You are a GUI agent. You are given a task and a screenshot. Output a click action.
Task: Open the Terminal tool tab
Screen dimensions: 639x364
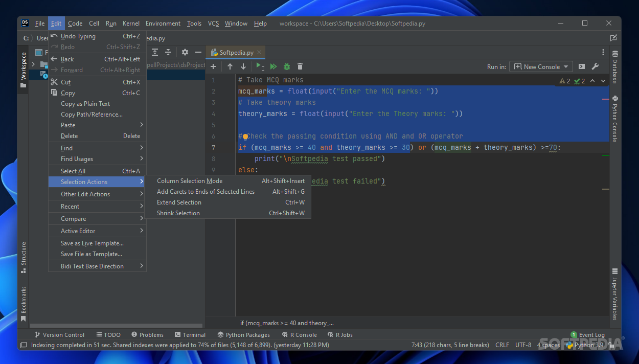[x=190, y=335]
